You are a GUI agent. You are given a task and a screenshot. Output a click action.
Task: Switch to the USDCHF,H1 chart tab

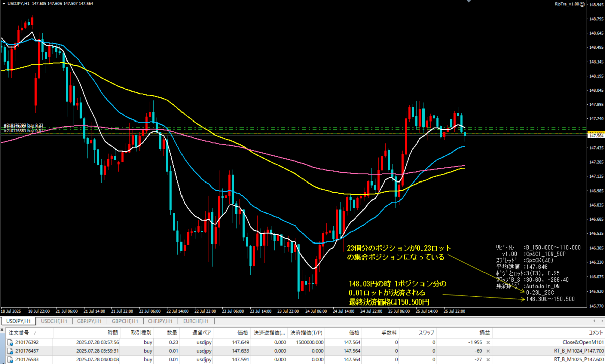(x=55, y=321)
